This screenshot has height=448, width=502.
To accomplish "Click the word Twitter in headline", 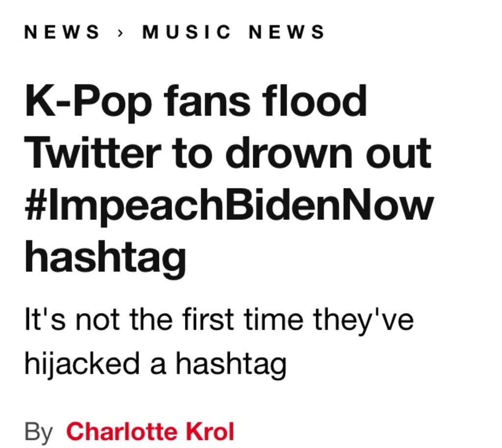I will [x=93, y=152].
